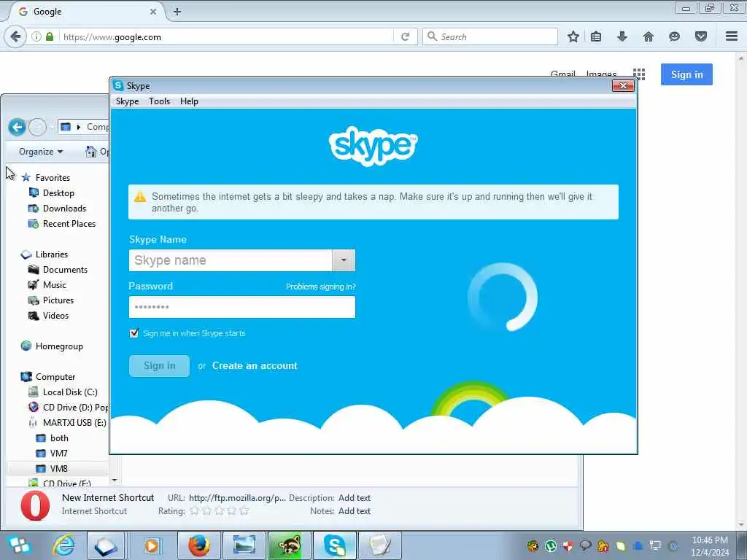Close the Google tab

(153, 12)
